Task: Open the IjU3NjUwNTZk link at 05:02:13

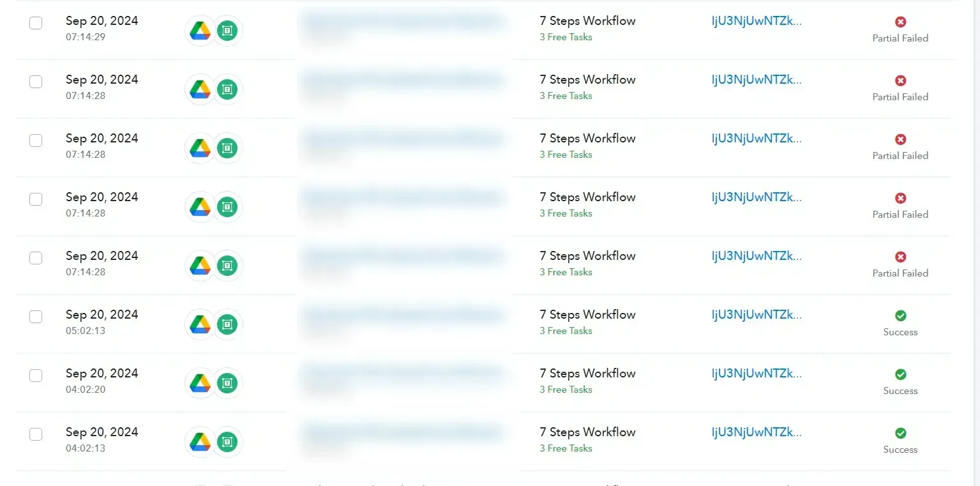Action: 757,314
